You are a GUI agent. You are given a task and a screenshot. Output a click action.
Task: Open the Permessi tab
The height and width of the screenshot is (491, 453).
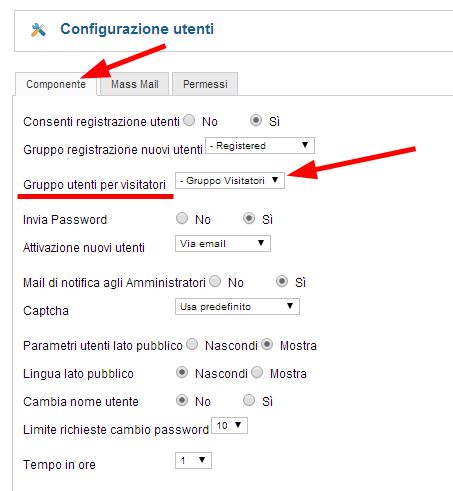(x=205, y=84)
